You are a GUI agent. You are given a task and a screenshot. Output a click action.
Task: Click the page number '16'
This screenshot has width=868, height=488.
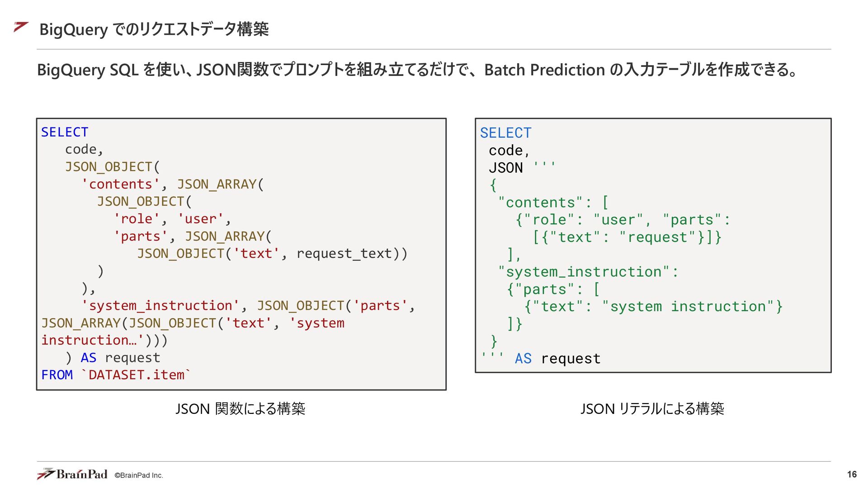(852, 474)
